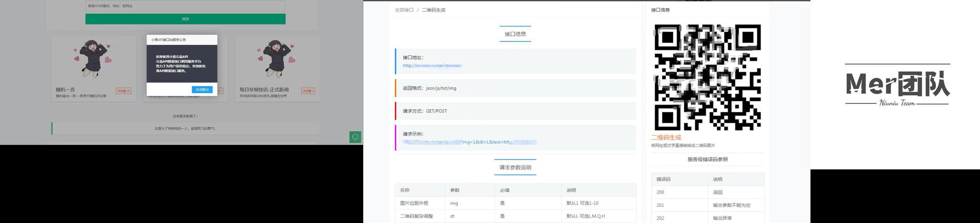Image resolution: width=980 pixels, height=223 pixels.
Task: Click the 小易API接口站服务公告 dialog title
Action: [169, 40]
